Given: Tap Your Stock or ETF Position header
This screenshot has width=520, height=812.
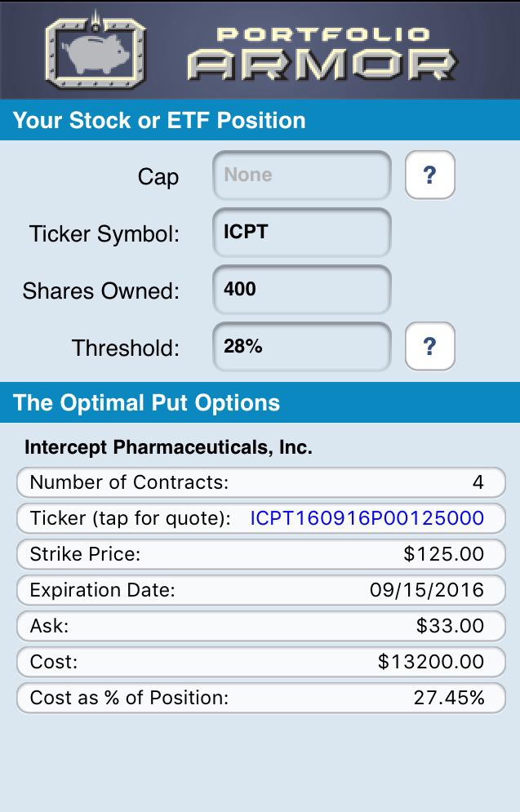Looking at the screenshot, I should (159, 120).
